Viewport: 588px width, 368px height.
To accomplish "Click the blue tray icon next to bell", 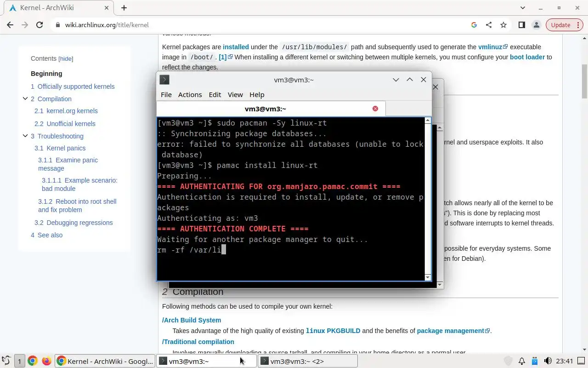I will coord(535,361).
